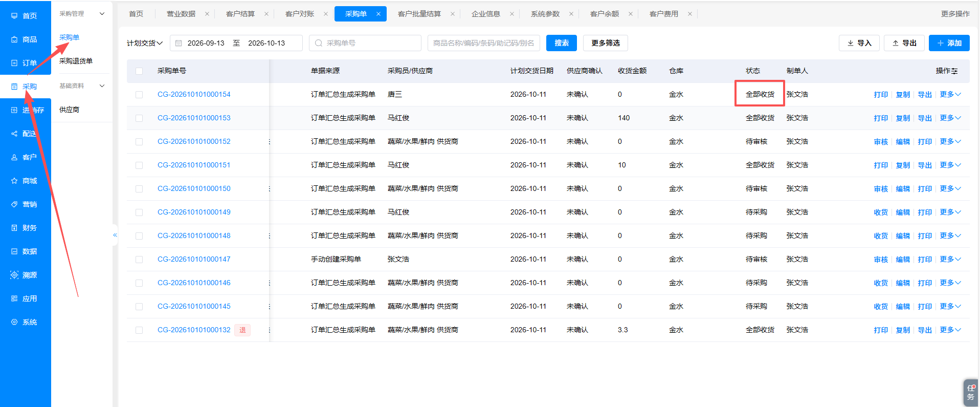980x407 pixels.
Task: Select row checkbox for CG-202610101000153
Action: point(139,118)
